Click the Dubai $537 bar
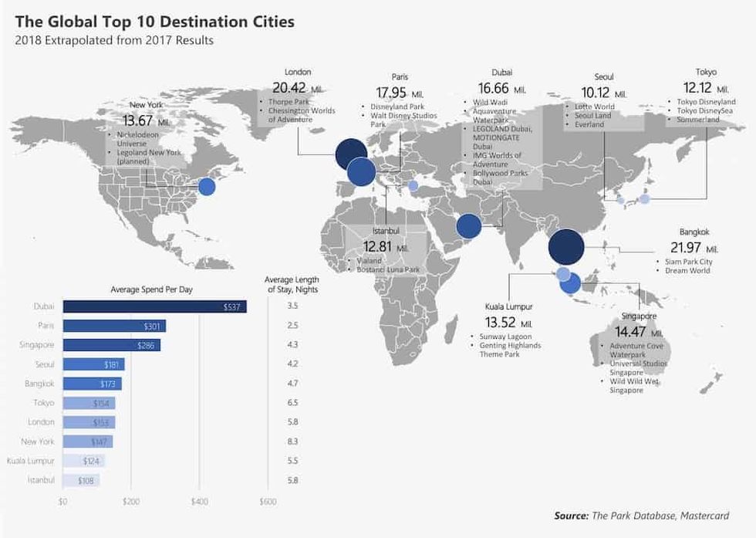 pos(154,307)
